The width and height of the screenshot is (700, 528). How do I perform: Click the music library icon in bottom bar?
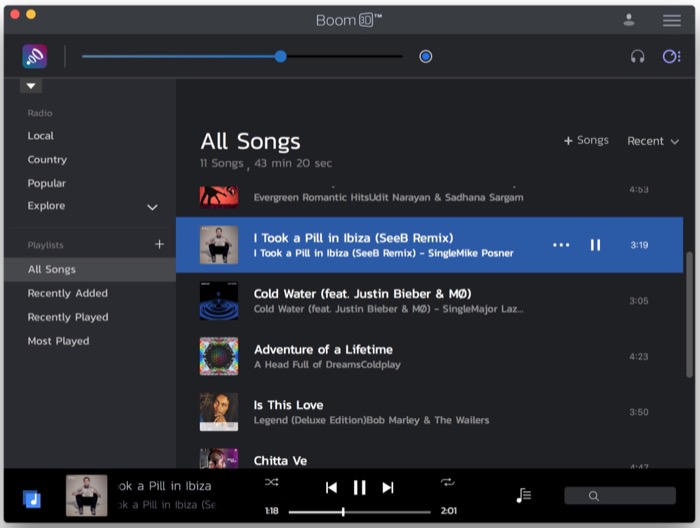[32, 498]
